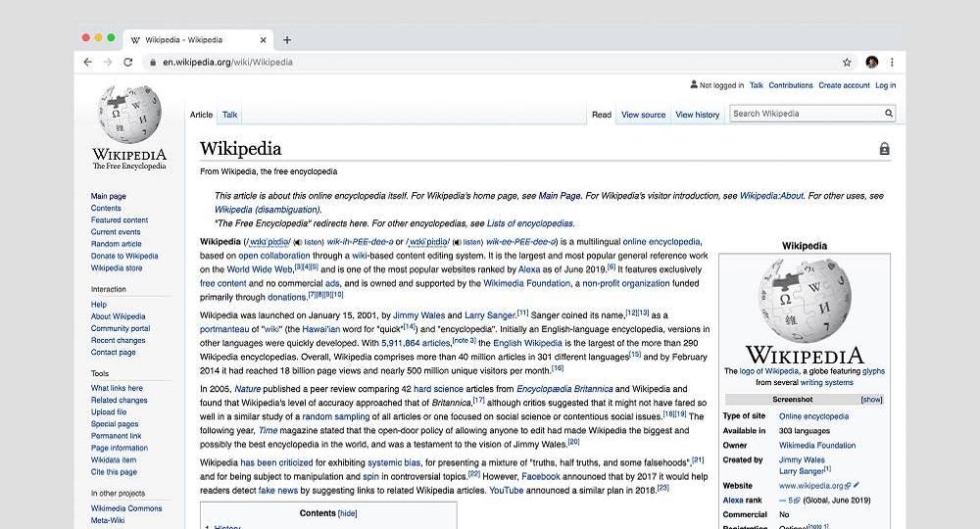Open the Help link
980x529 pixels.
tap(99, 304)
